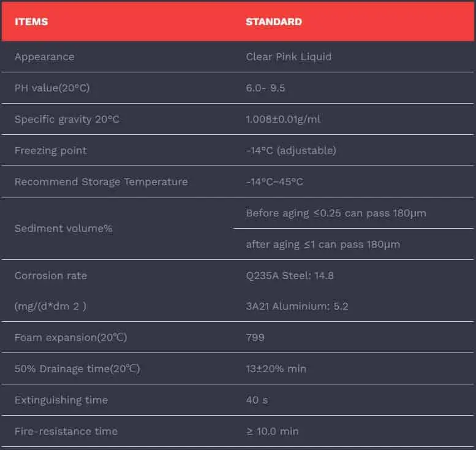The height and width of the screenshot is (450, 476).
Task: Select the Freezing point label
Action: tap(51, 150)
